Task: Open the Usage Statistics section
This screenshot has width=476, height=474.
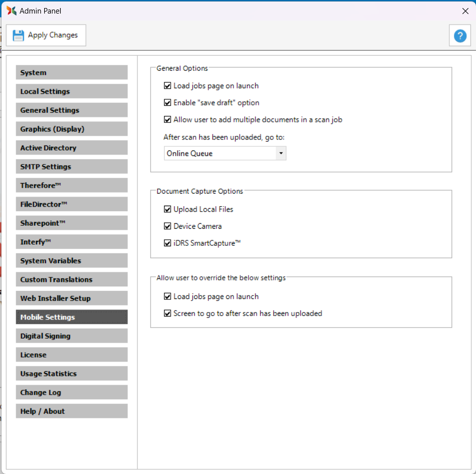Action: click(x=71, y=374)
